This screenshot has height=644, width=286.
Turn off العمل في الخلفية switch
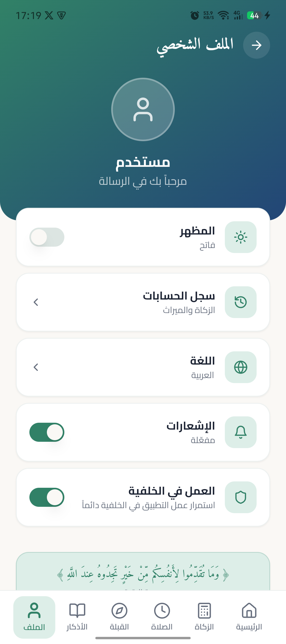point(47,497)
